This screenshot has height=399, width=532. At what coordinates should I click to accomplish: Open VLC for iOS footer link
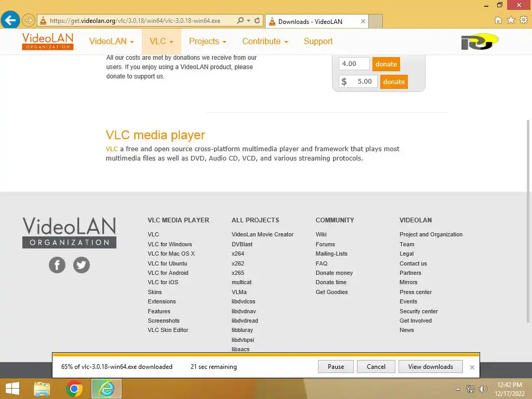tap(163, 282)
